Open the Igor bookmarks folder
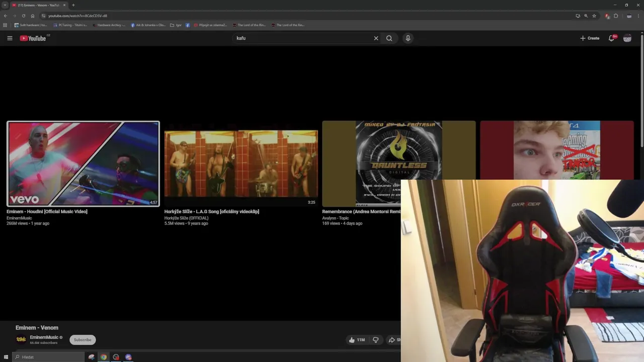 coord(176,25)
